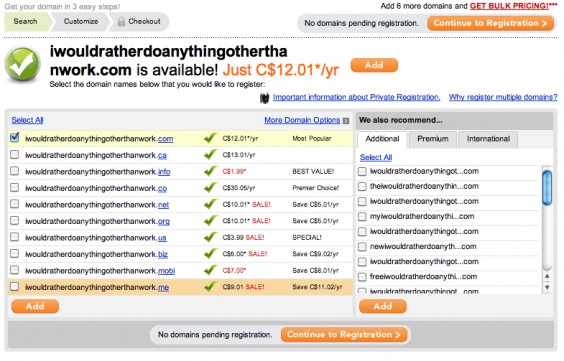Image resolution: width=564 pixels, height=361 pixels.
Task: Check the .us domain checkbox
Action: tap(15, 237)
